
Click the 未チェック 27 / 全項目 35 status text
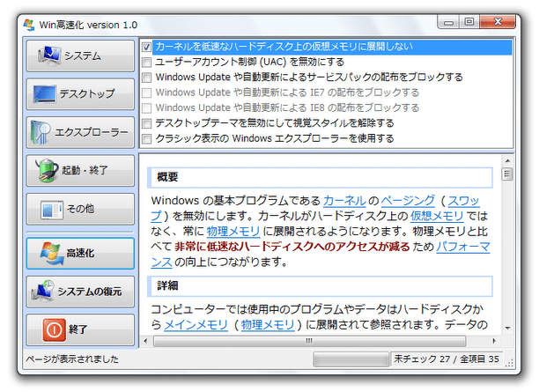(x=447, y=359)
